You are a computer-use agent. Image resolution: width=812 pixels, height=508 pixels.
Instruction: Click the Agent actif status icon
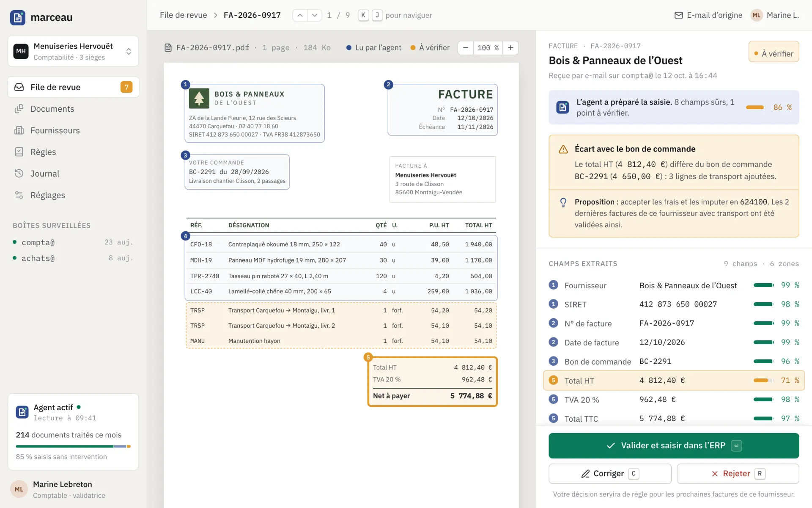point(22,412)
